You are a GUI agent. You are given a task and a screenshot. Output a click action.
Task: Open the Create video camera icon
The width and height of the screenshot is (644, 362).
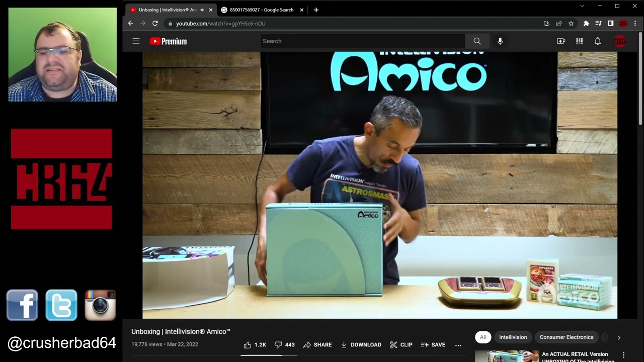561,41
